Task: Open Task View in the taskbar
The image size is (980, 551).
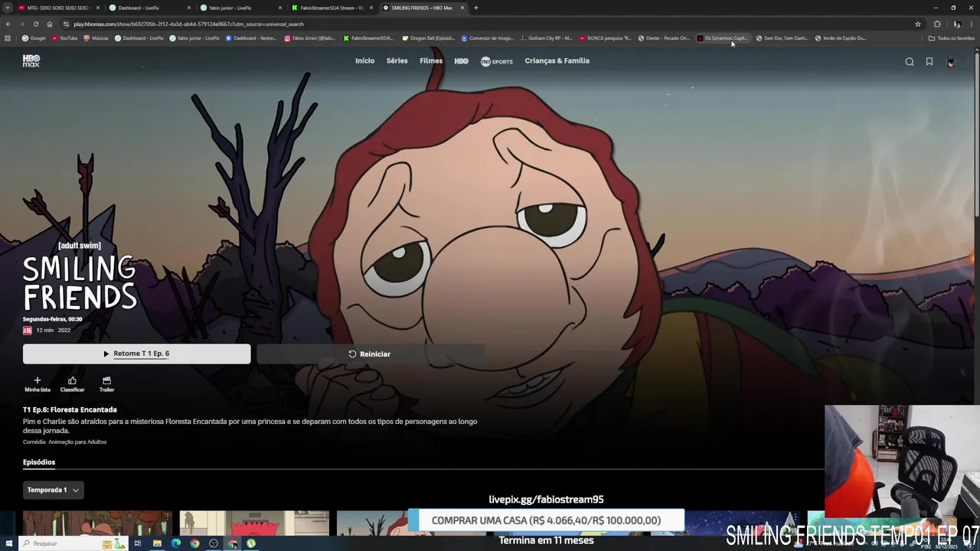Action: pos(138,543)
